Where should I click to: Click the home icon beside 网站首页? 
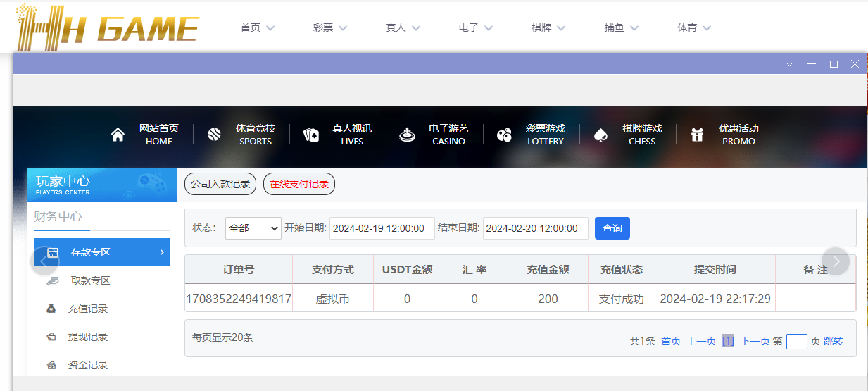(x=118, y=135)
